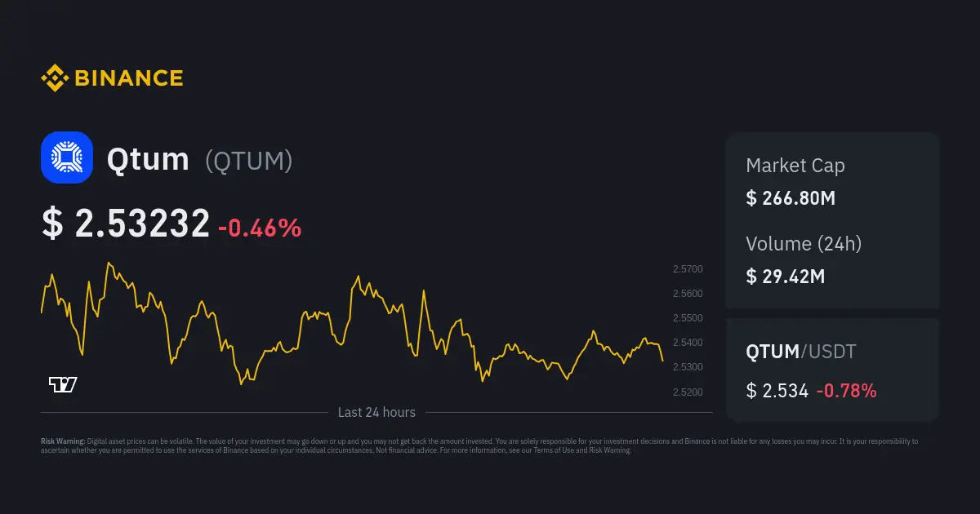980x514 pixels.
Task: Click the 2.5500 axis label
Action: click(688, 318)
